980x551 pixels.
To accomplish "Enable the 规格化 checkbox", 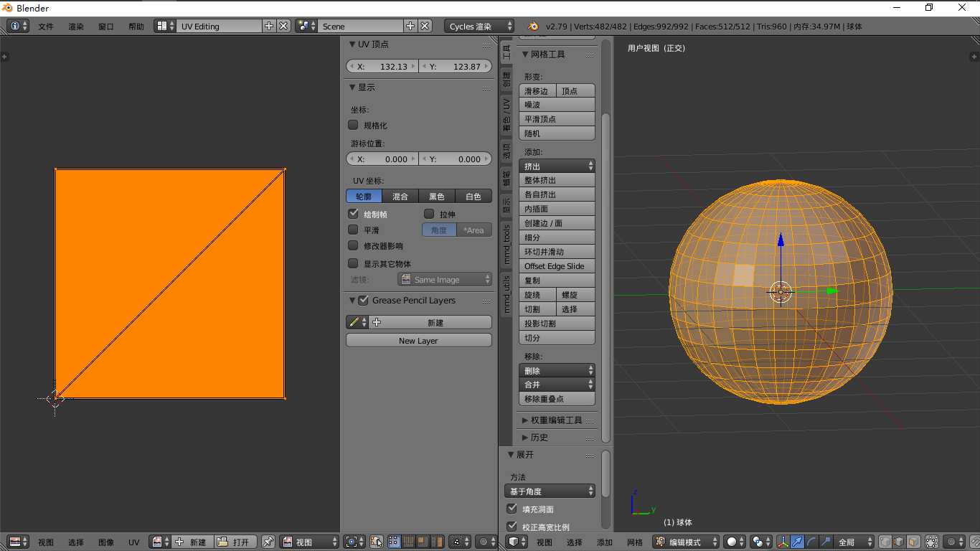I will [353, 125].
